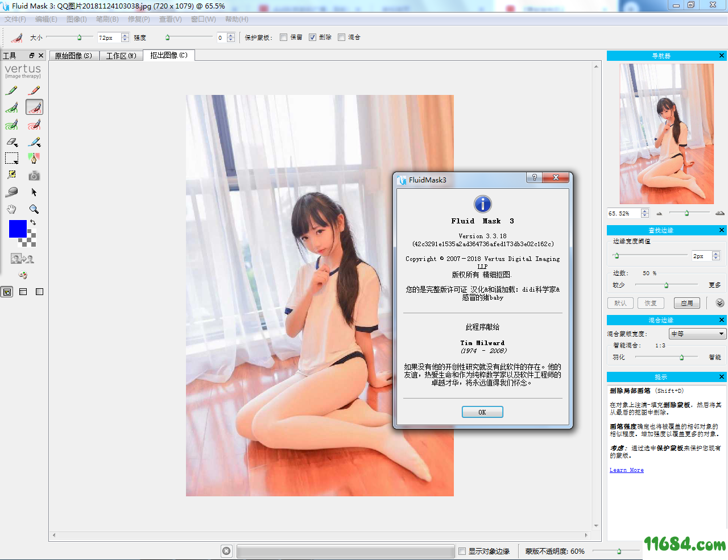This screenshot has width=728, height=560.
Task: Increase navigator zoom 65.52% spinner
Action: coord(644,211)
